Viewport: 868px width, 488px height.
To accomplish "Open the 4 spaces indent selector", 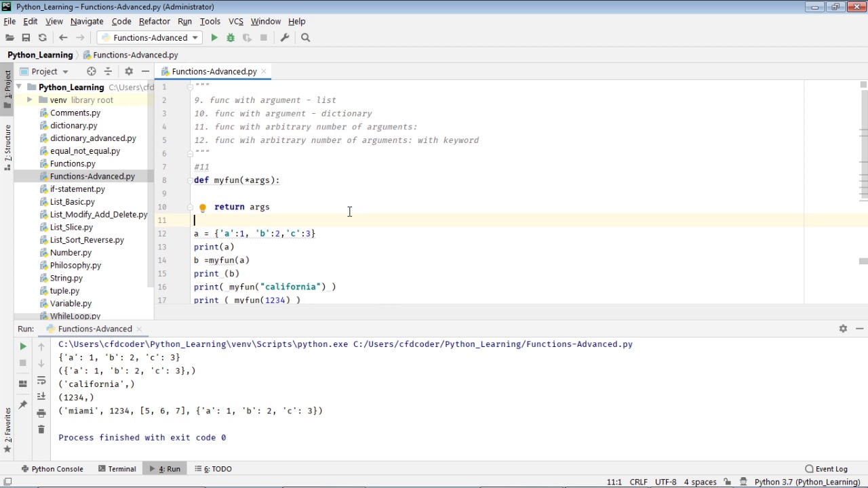I will pyautogui.click(x=700, y=482).
